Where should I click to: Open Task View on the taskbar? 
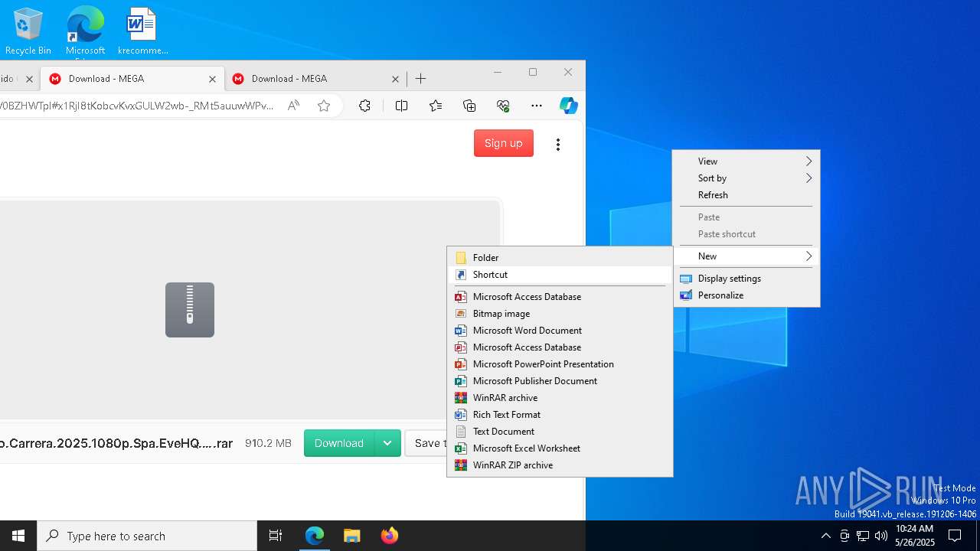(x=276, y=536)
